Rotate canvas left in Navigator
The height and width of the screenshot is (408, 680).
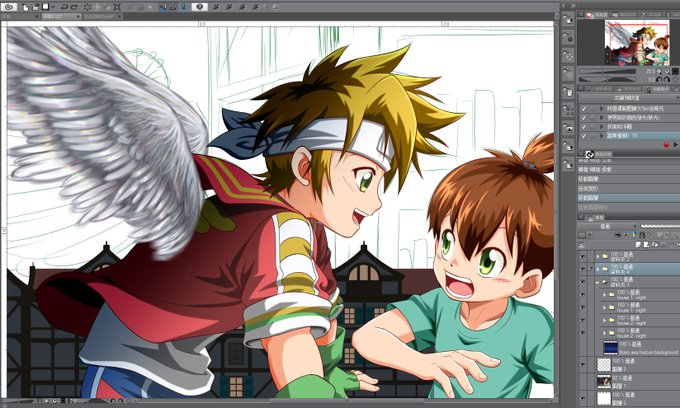point(659,80)
